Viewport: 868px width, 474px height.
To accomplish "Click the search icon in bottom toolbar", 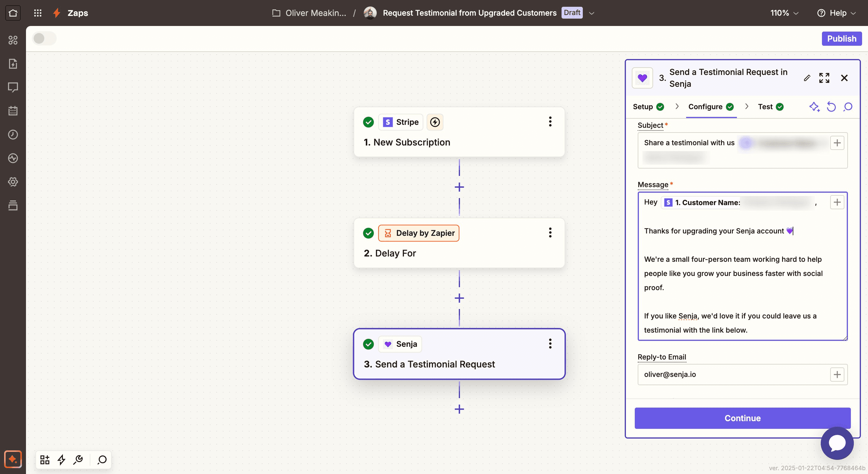I will point(102,460).
